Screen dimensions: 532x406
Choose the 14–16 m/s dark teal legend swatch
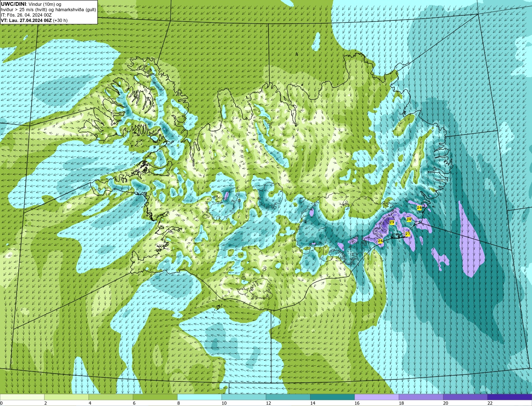tap(332, 397)
